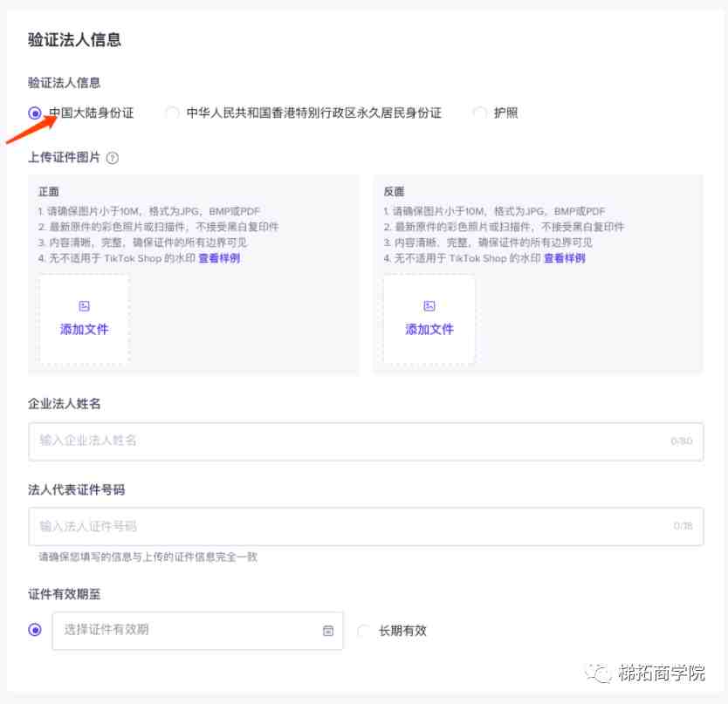Choose 护照 as document type

(479, 113)
